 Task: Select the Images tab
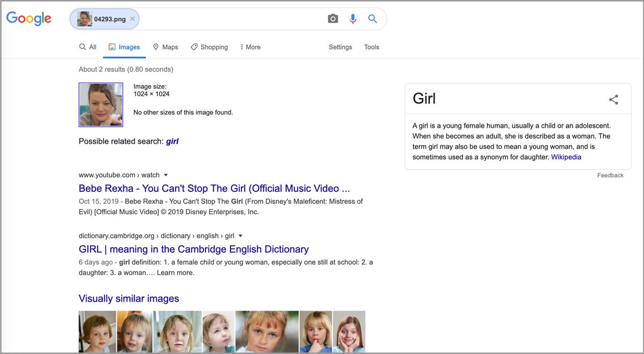coord(125,47)
